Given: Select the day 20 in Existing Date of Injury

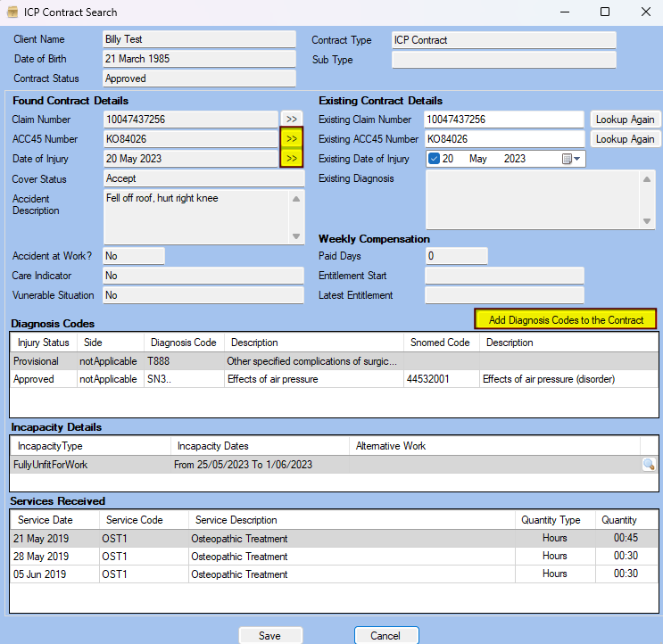Looking at the screenshot, I should tap(448, 159).
